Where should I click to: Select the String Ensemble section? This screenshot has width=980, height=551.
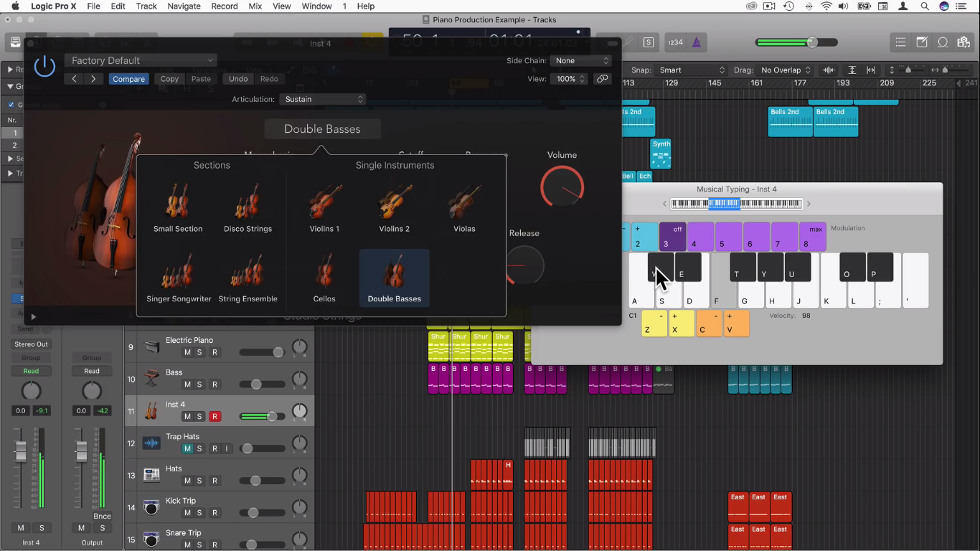[x=248, y=278]
